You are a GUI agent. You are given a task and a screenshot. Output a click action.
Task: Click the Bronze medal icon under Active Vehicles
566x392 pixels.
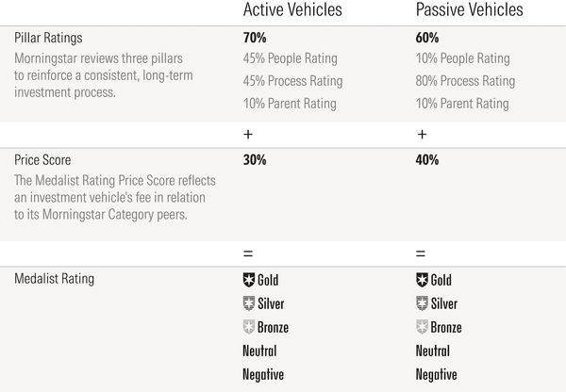(249, 327)
